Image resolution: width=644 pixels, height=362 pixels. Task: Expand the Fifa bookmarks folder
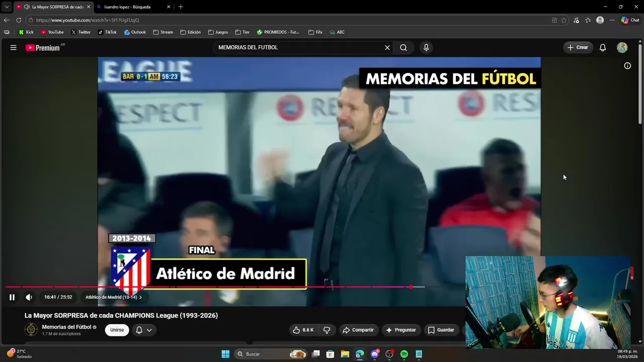click(315, 32)
